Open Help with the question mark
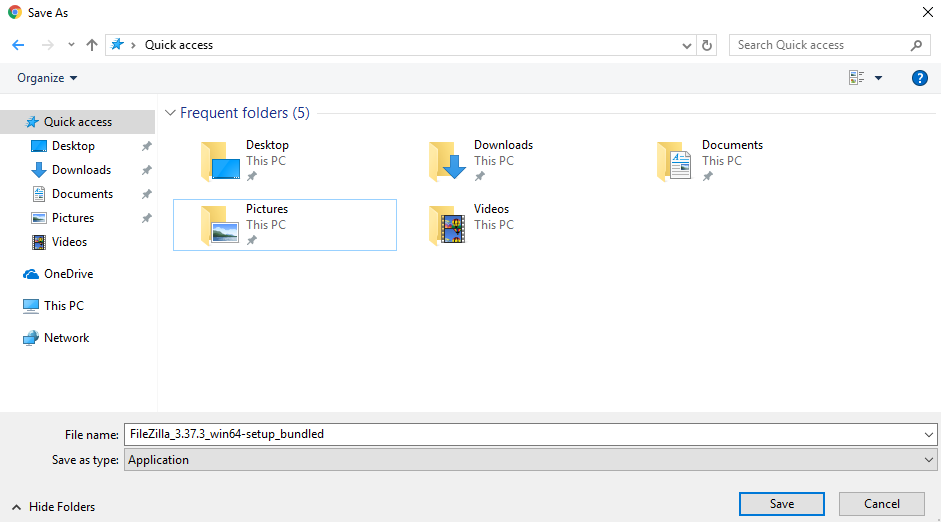This screenshot has height=522, width=941. [919, 78]
